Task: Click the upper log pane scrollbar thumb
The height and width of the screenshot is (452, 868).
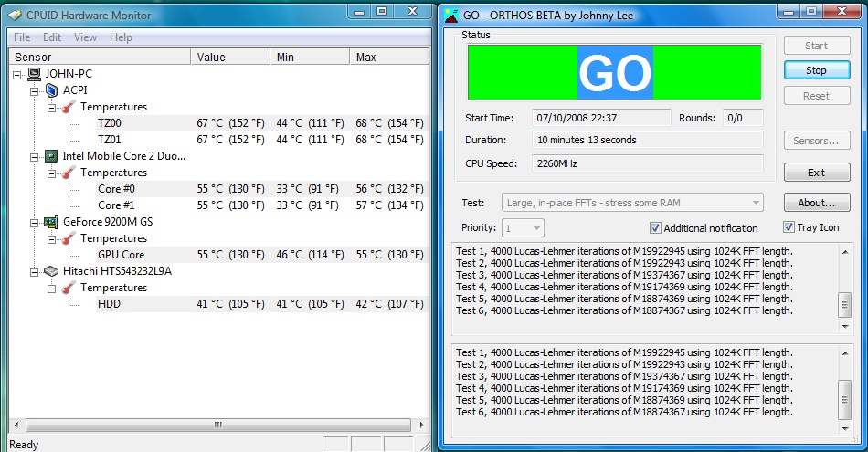Action: pos(845,304)
